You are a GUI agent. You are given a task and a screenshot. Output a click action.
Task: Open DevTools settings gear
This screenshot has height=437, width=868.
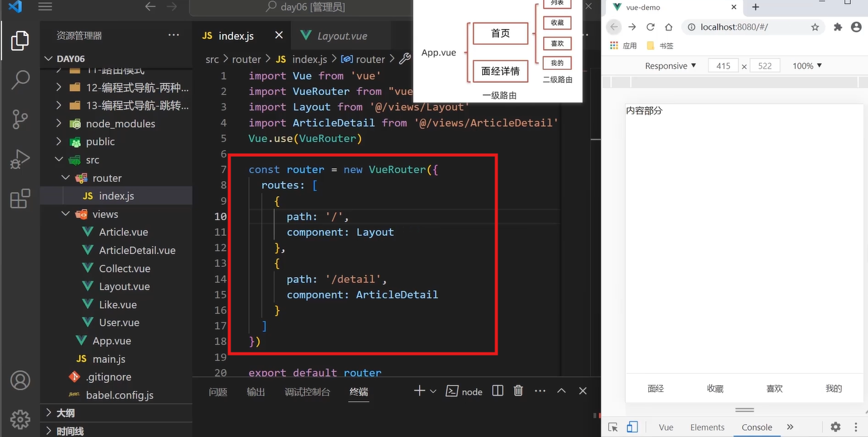pyautogui.click(x=836, y=427)
